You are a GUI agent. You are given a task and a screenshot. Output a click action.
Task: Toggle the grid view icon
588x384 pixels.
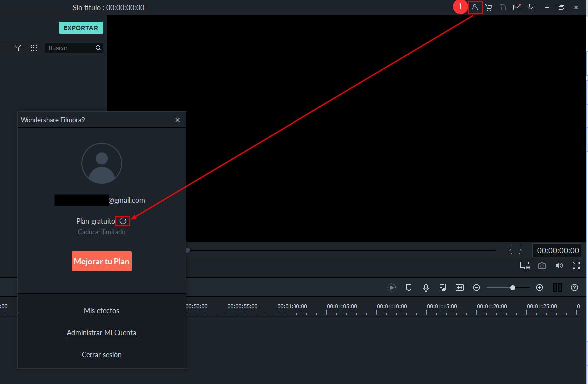pos(34,48)
